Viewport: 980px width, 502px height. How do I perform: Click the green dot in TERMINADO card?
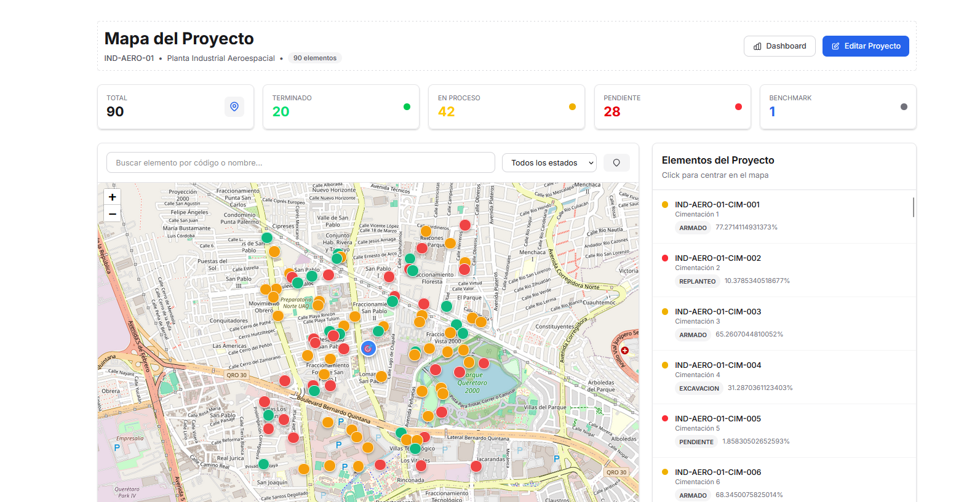pyautogui.click(x=407, y=107)
